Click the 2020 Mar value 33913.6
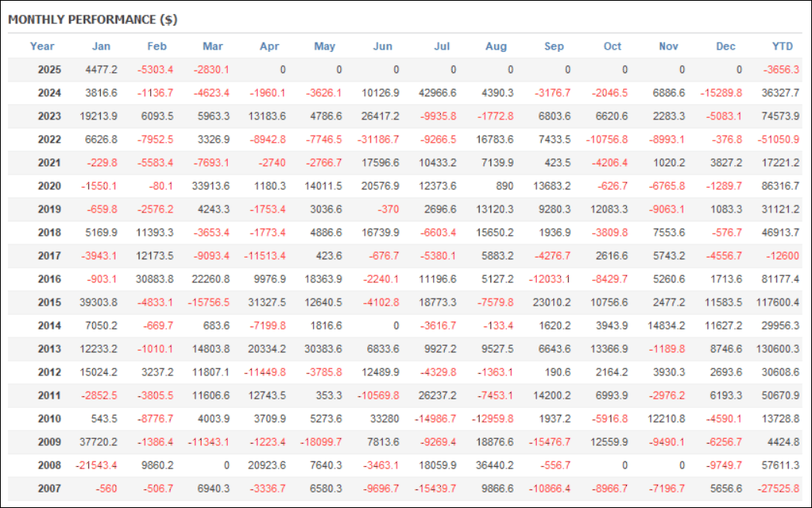The height and width of the screenshot is (508, 812). (210, 186)
